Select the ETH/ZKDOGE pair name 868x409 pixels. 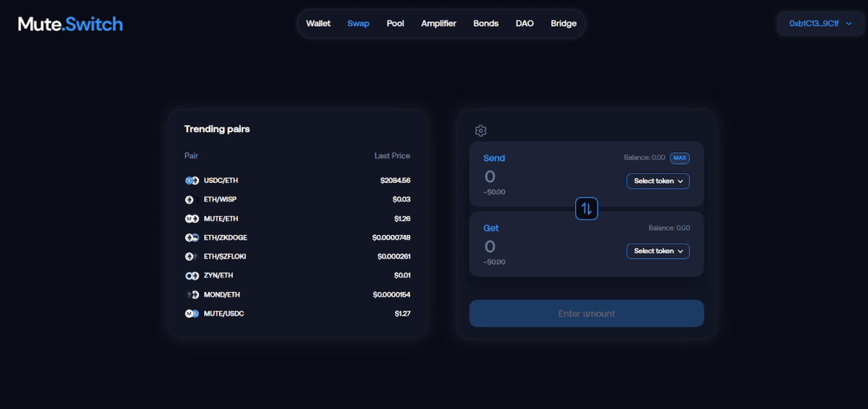226,238
